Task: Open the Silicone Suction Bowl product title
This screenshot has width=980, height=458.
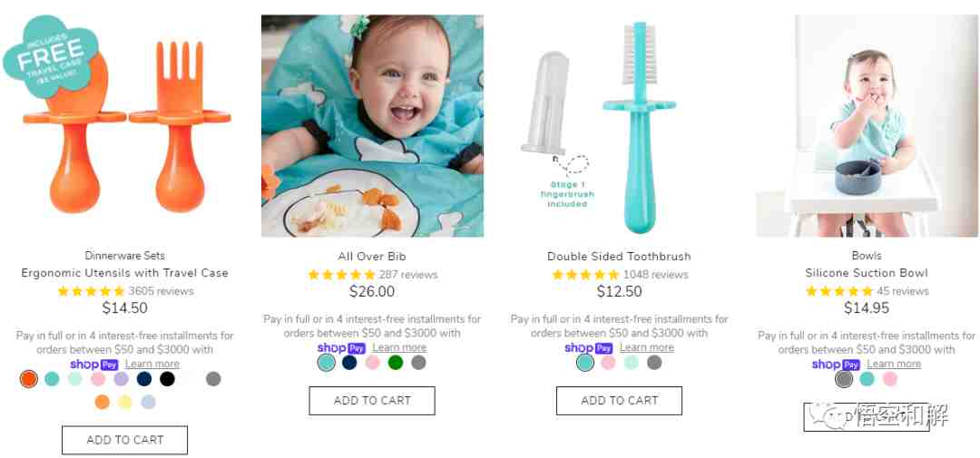Action: (x=867, y=273)
